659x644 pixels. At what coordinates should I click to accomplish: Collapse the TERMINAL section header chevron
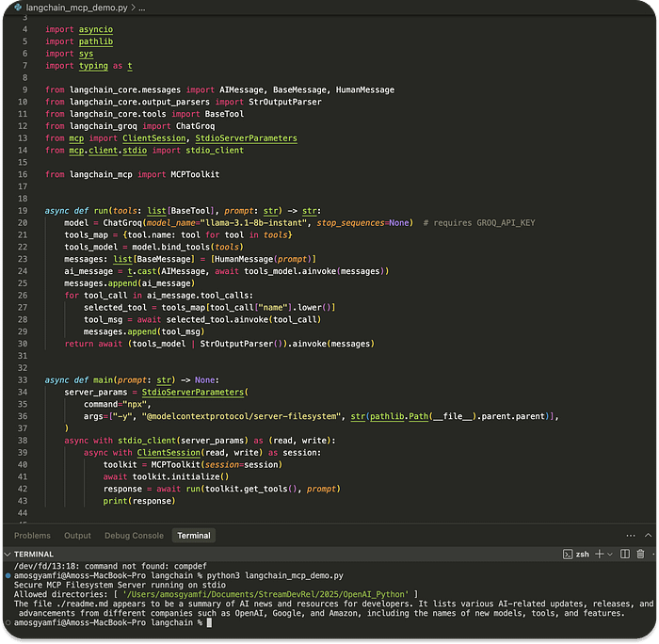(x=8, y=555)
